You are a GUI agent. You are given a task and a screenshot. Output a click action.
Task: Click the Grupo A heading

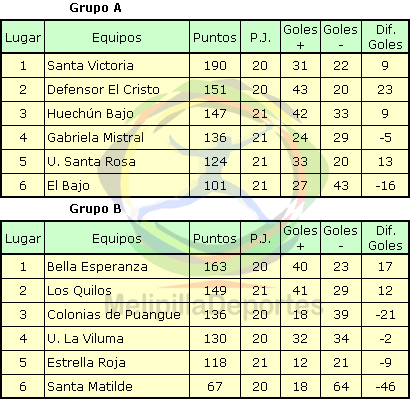click(95, 8)
